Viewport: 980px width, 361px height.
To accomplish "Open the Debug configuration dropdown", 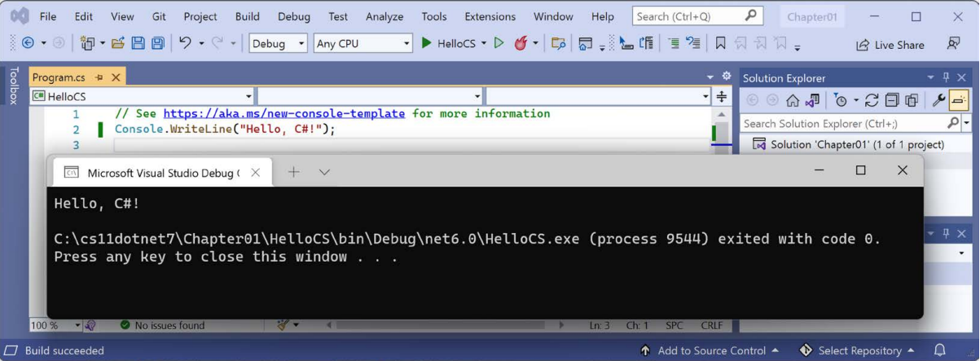I will (x=278, y=43).
